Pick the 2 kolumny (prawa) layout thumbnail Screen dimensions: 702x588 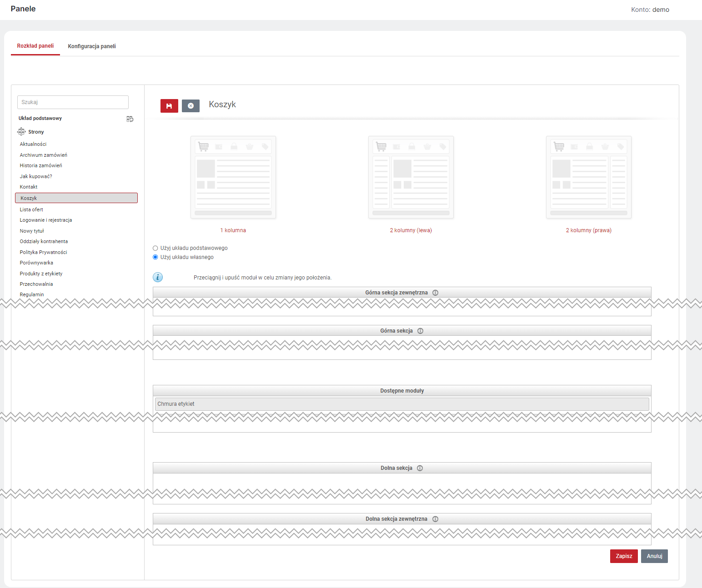[x=589, y=177]
